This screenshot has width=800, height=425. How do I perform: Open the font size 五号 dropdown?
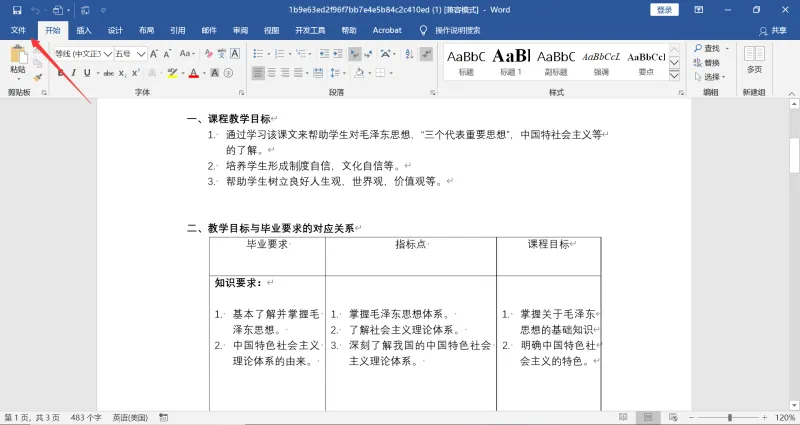(141, 54)
